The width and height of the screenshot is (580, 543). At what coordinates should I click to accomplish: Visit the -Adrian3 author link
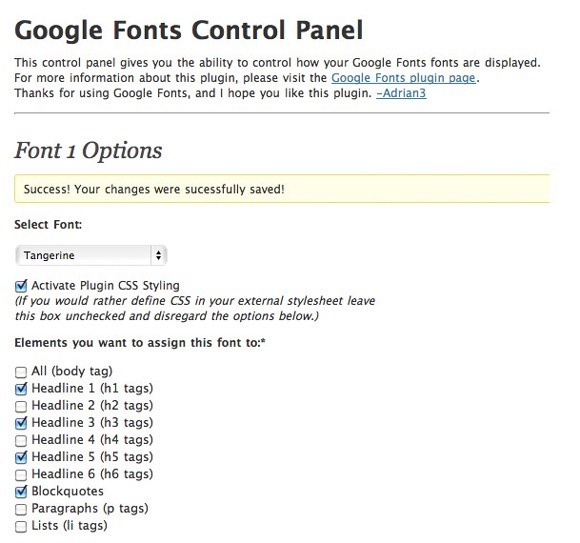(401, 93)
